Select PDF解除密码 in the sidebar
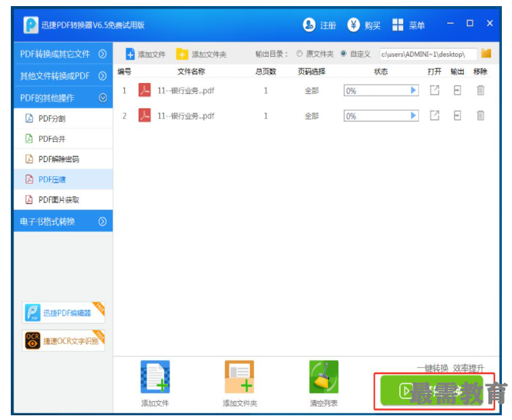 [63, 159]
